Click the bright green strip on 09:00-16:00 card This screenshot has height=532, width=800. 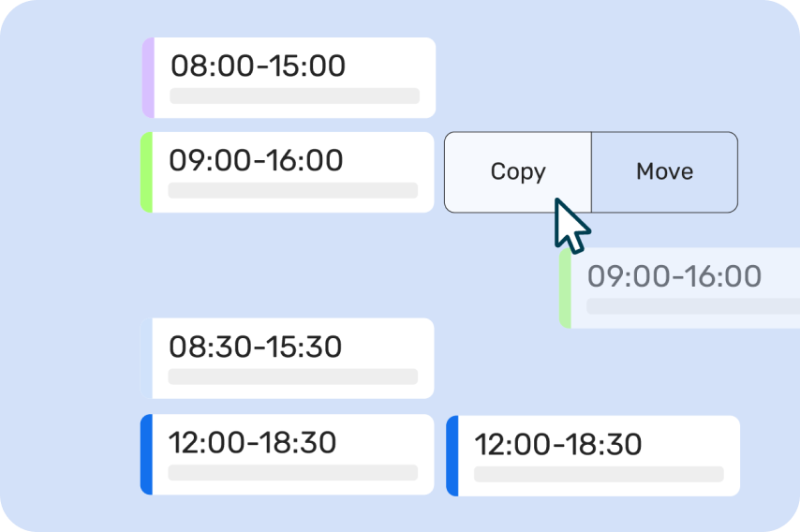click(x=146, y=172)
